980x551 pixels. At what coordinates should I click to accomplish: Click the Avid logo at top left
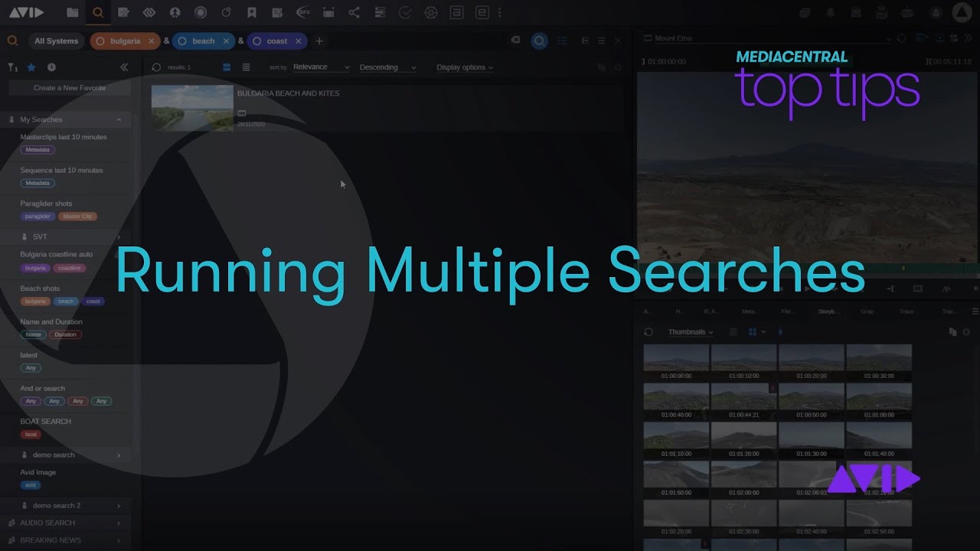26,12
